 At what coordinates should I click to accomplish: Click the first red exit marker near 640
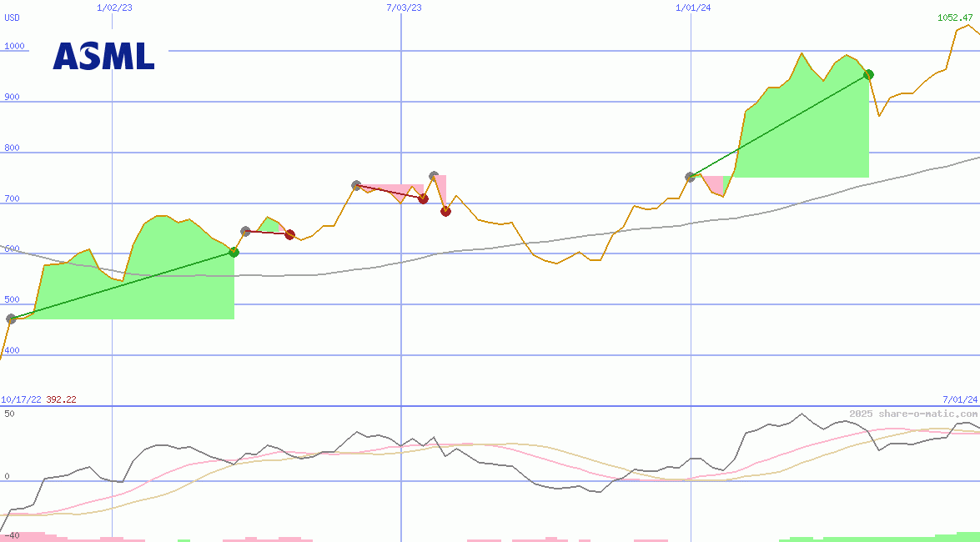click(289, 234)
